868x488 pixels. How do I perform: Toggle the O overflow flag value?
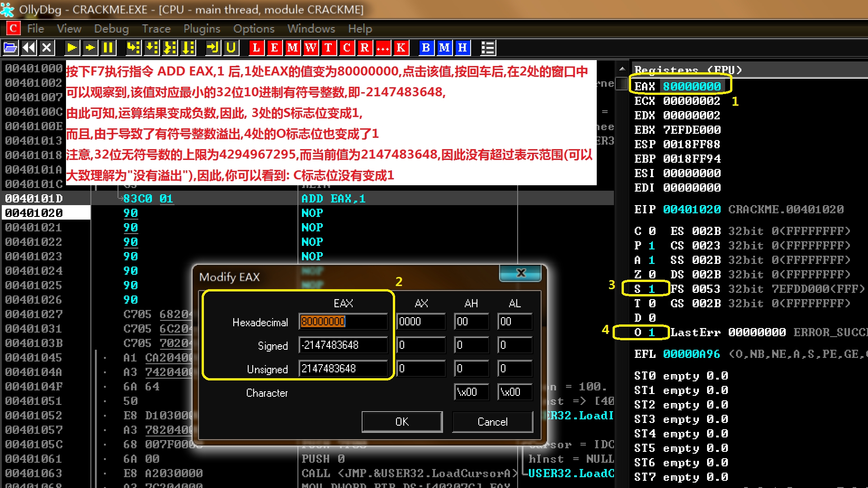652,332
